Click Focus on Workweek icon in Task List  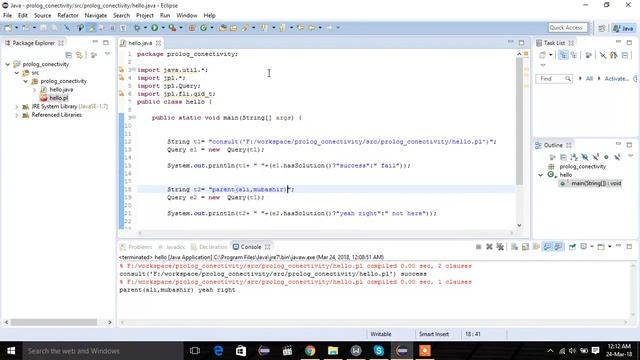[589, 55]
